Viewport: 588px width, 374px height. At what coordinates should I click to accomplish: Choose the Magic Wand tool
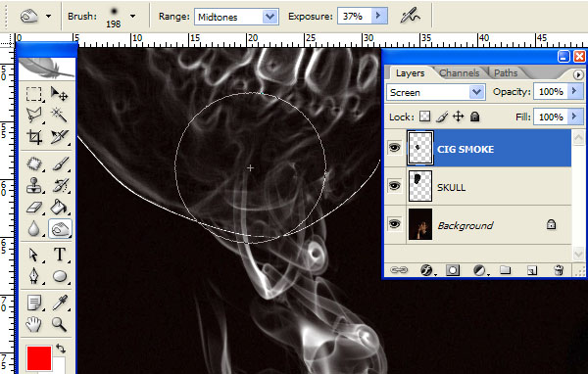tap(59, 116)
